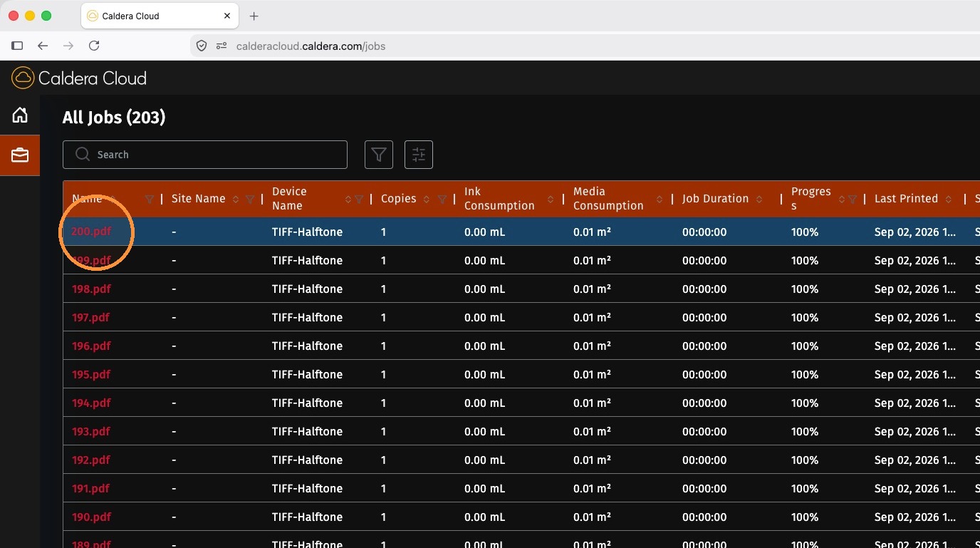This screenshot has width=980, height=548.
Task: Go back in browser history
Action: [43, 46]
